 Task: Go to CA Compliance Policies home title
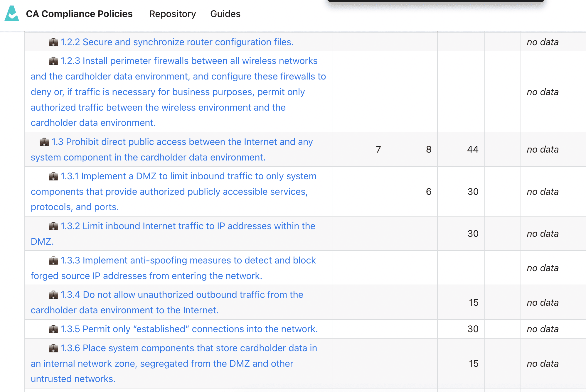coord(79,14)
